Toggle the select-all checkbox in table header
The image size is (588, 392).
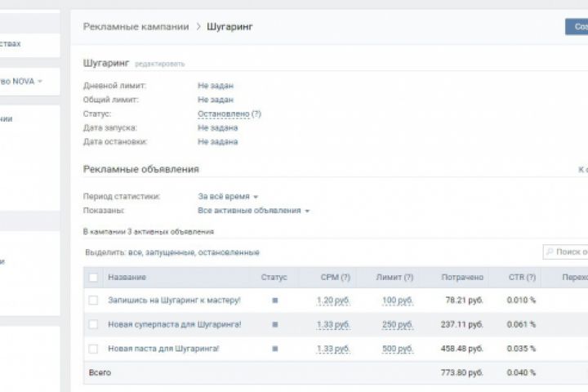pos(93,278)
